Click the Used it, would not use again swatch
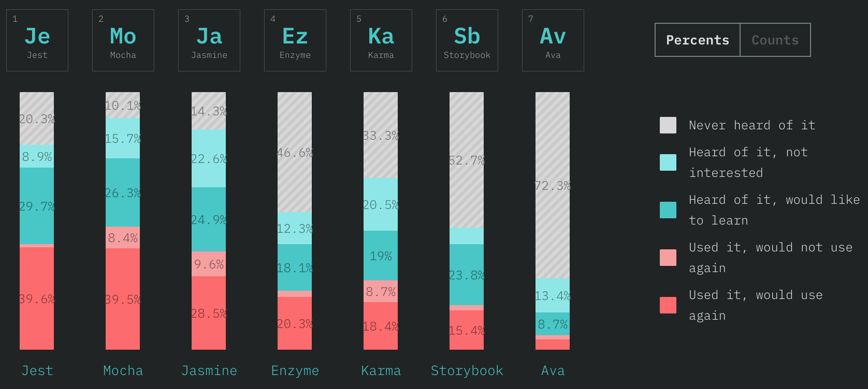Viewport: 868px width, 389px height. [668, 258]
